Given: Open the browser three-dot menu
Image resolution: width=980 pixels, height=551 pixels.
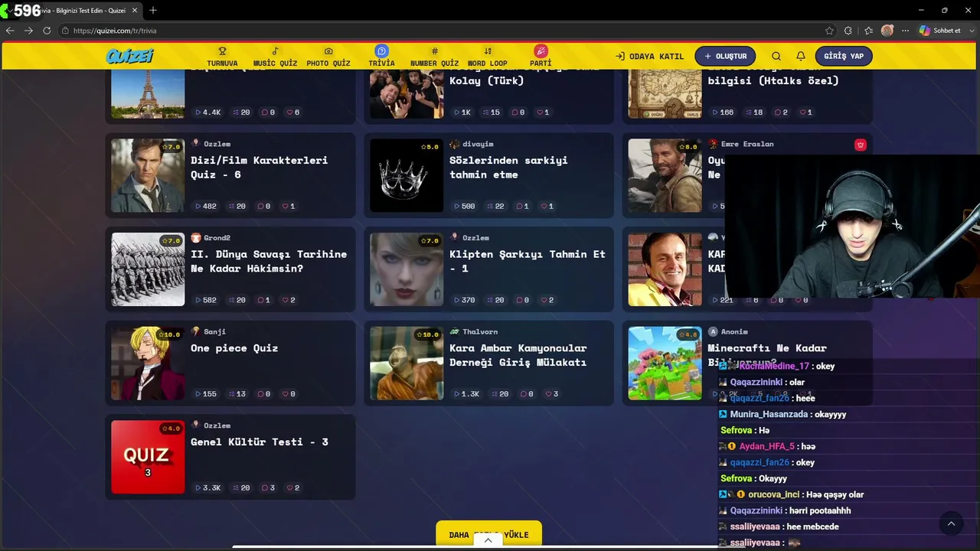Looking at the screenshot, I should click(905, 31).
